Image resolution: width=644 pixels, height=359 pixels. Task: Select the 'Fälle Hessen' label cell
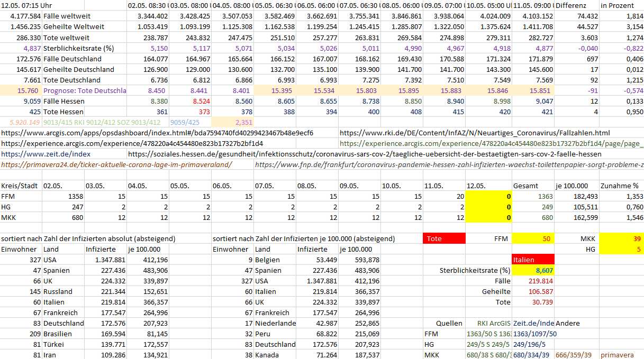click(x=64, y=101)
